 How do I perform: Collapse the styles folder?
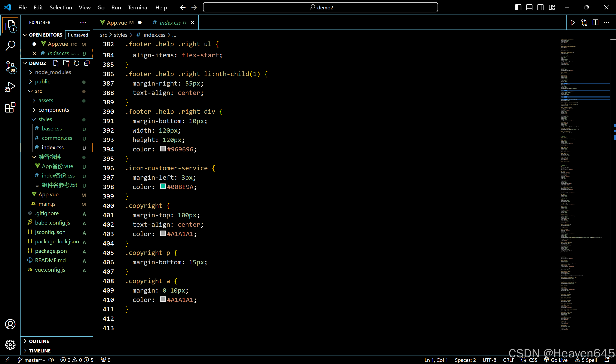coord(34,119)
